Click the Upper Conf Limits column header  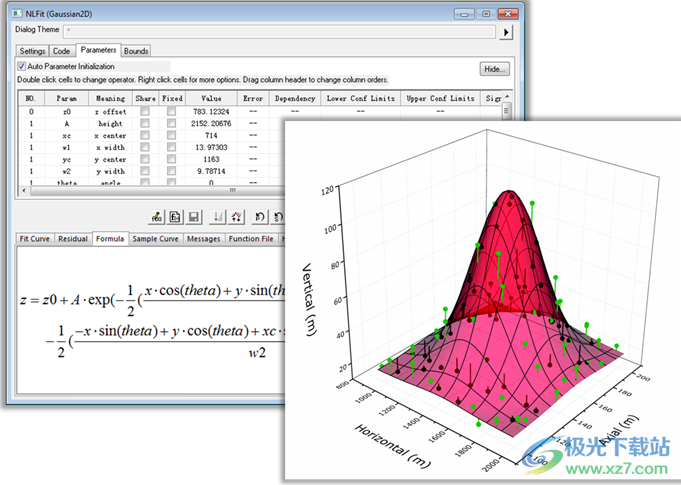[x=440, y=99]
